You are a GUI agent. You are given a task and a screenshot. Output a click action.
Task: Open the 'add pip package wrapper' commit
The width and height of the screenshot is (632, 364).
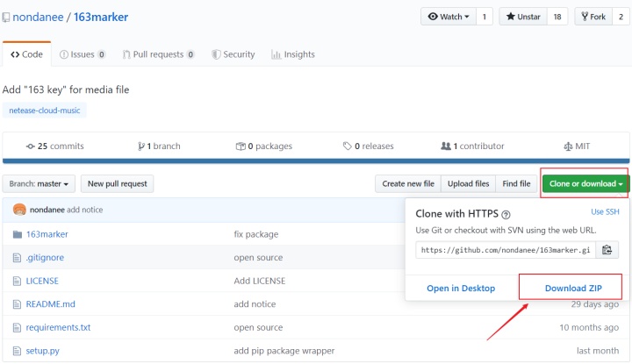click(284, 351)
